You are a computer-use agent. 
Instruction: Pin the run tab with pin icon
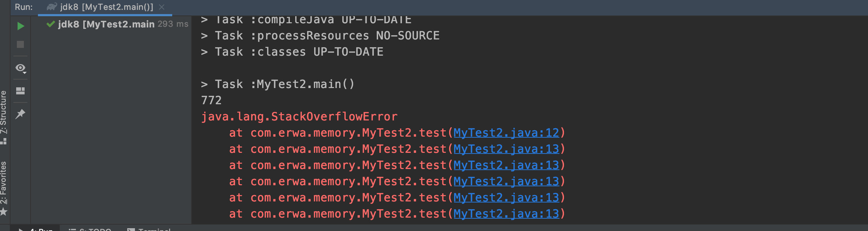(x=20, y=114)
